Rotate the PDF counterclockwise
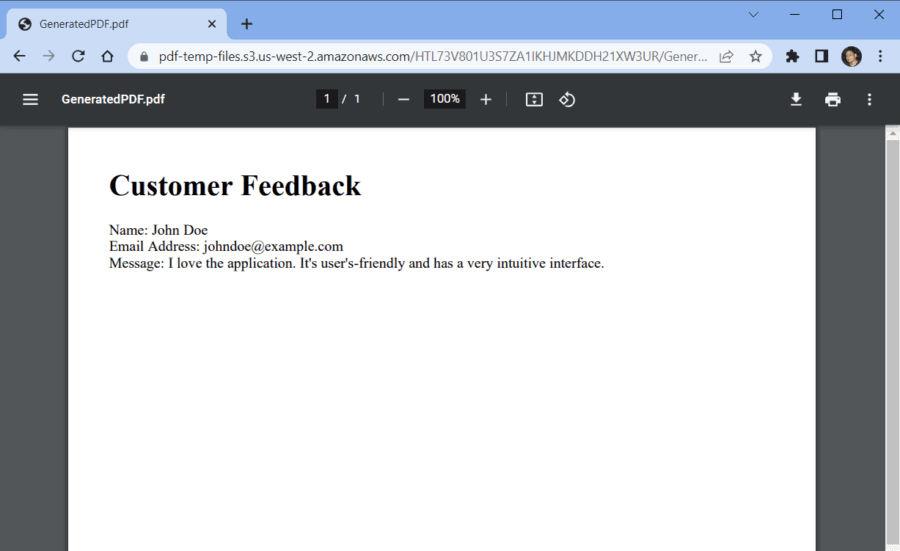The width and height of the screenshot is (900, 551). coord(567,99)
